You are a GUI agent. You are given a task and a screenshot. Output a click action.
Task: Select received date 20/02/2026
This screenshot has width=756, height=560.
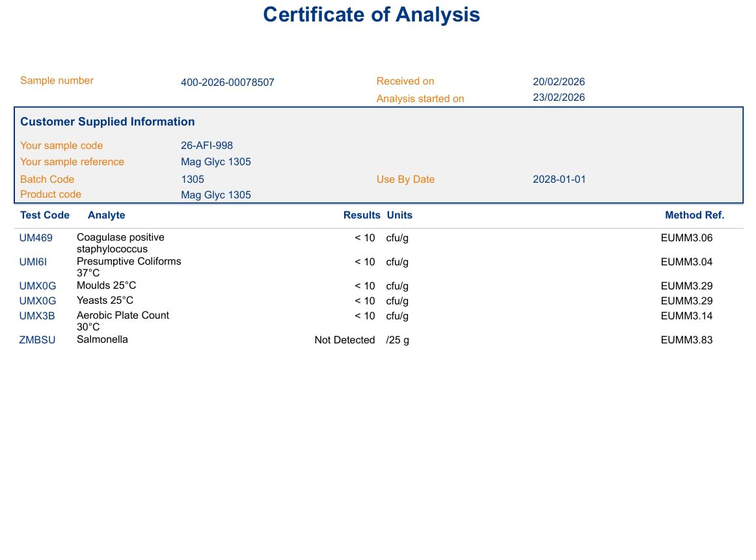(559, 81)
